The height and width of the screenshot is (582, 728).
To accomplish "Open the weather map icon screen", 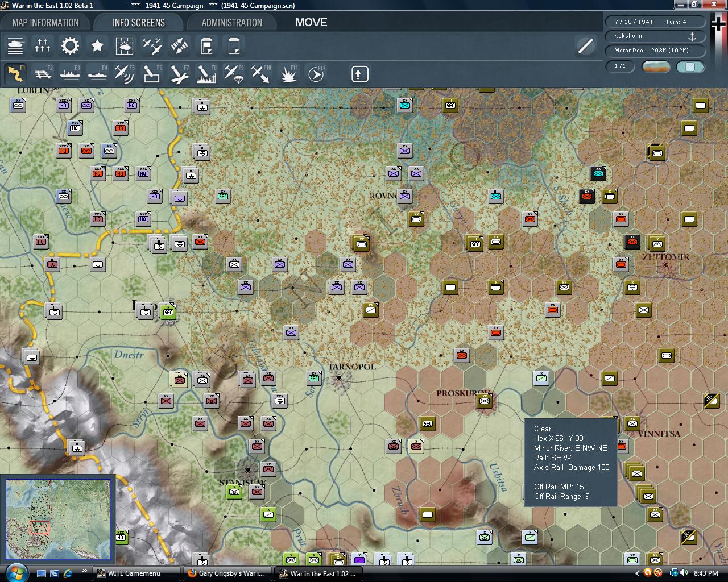I will point(125,46).
